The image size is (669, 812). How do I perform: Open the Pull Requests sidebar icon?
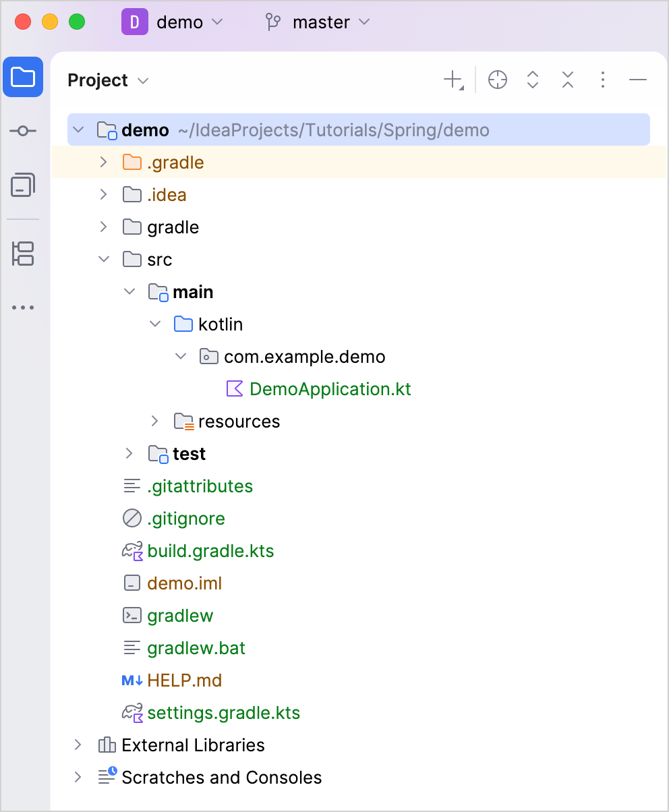coord(23,184)
